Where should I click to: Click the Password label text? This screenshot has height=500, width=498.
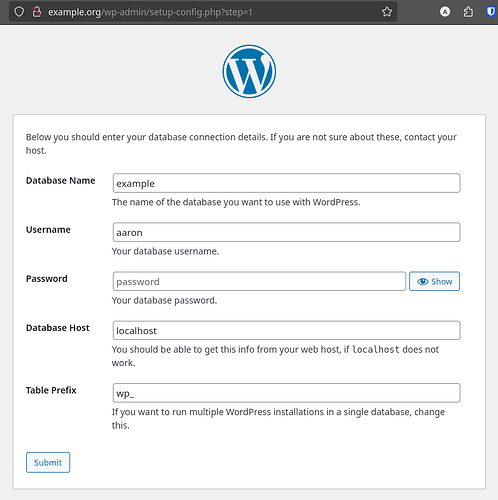[x=47, y=279]
